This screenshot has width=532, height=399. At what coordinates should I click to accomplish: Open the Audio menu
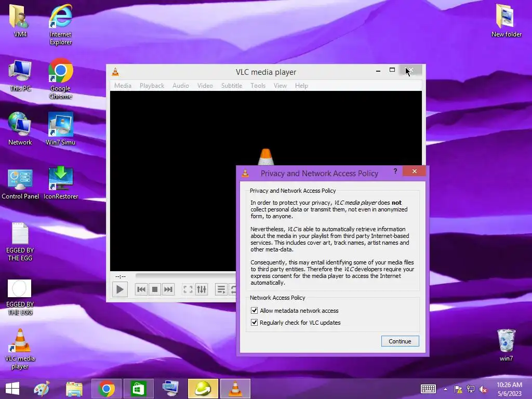pos(180,86)
